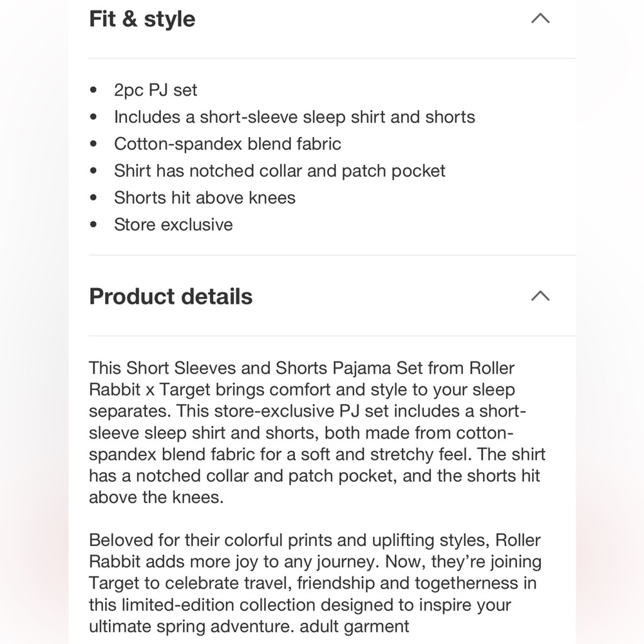Click the Store exclusive bullet

pyautogui.click(x=173, y=225)
